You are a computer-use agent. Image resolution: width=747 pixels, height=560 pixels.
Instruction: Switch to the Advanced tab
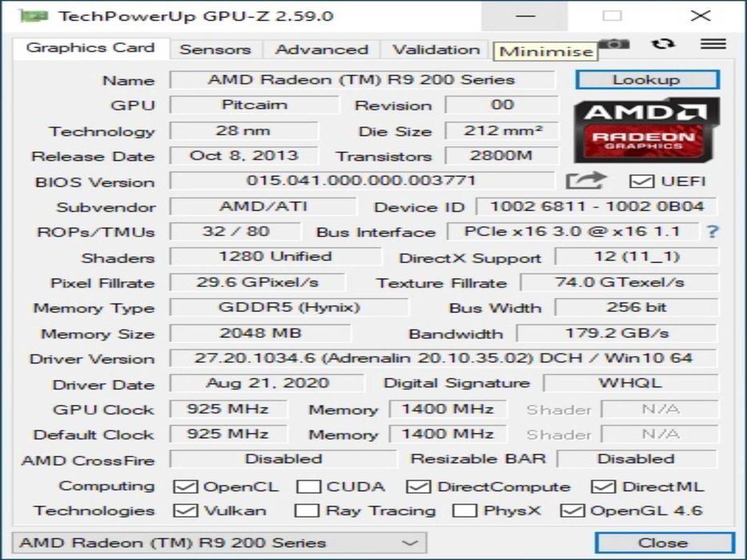click(322, 50)
